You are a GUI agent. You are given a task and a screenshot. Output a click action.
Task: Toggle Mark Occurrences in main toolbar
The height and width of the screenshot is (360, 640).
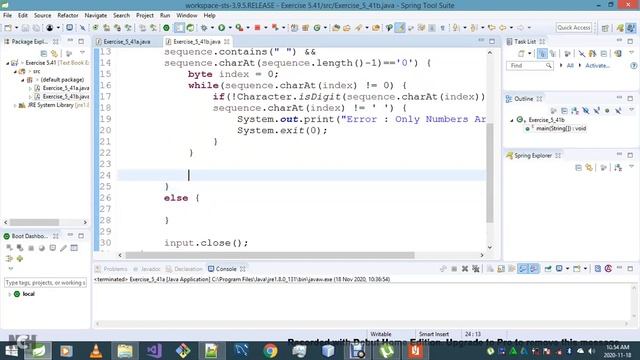click(x=400, y=28)
